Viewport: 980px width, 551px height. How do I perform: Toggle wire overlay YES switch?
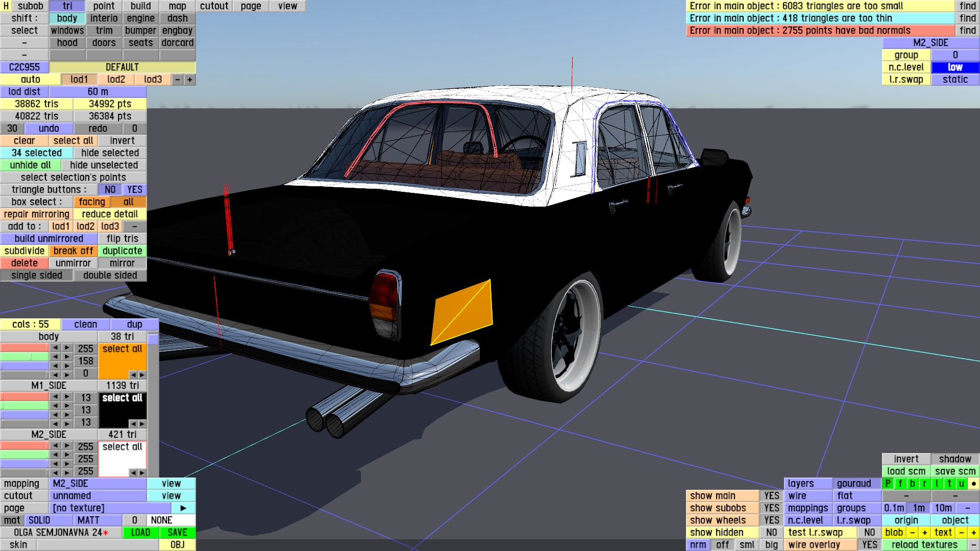(x=869, y=545)
